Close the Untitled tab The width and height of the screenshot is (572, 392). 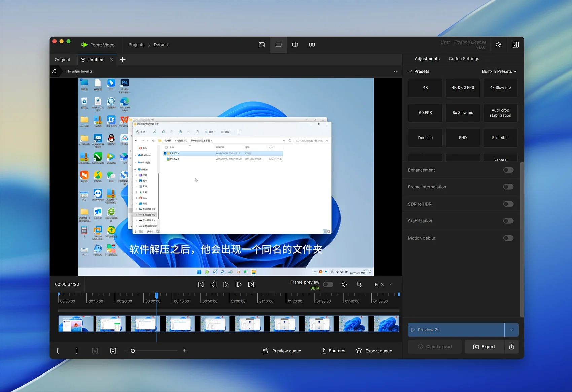(111, 60)
